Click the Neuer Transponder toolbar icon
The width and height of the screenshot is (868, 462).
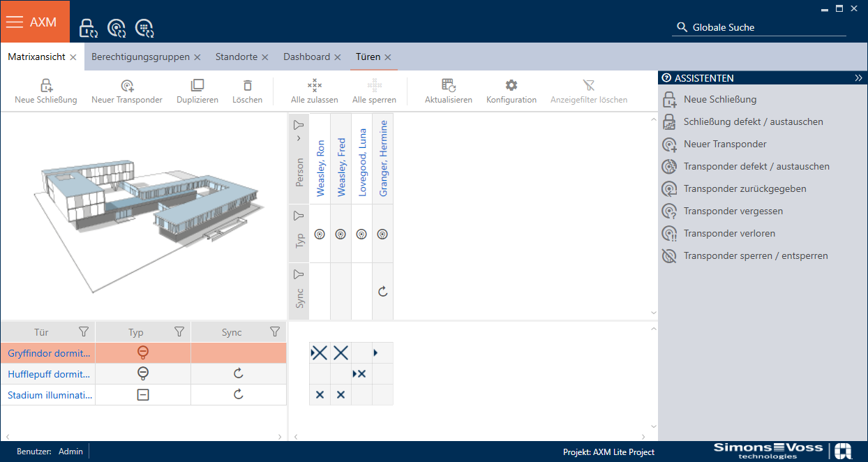[x=127, y=86]
